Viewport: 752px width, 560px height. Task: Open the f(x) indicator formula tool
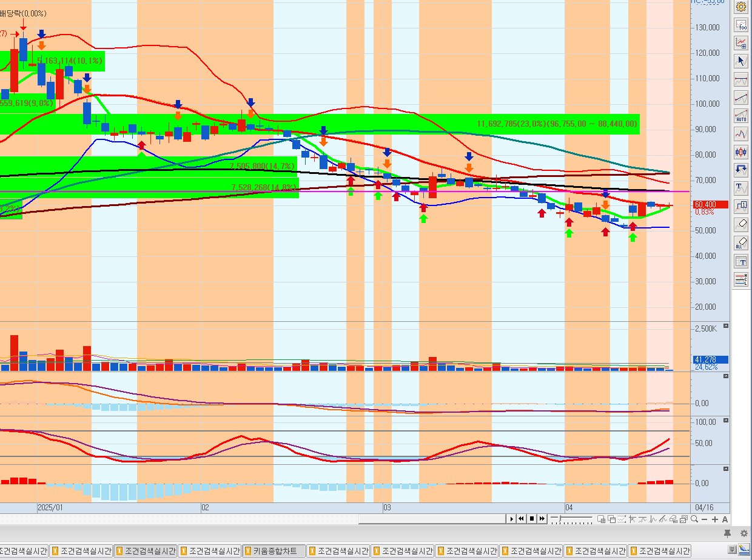point(741,25)
